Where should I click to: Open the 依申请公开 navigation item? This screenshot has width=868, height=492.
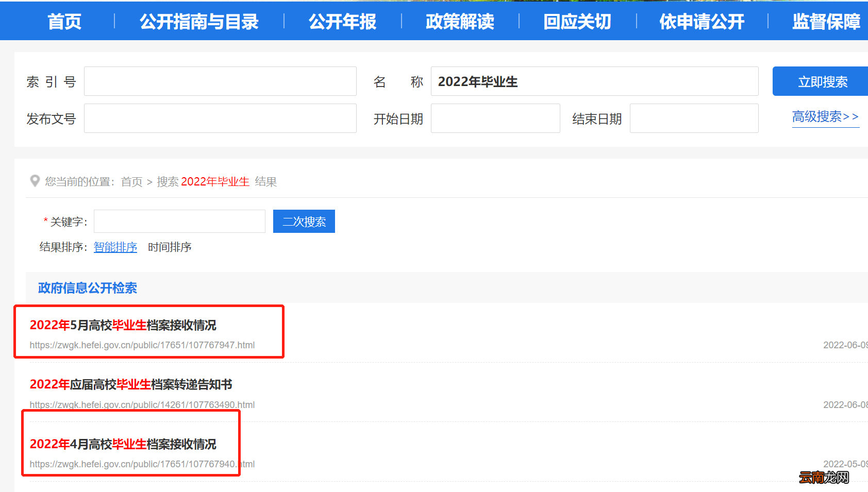(702, 22)
